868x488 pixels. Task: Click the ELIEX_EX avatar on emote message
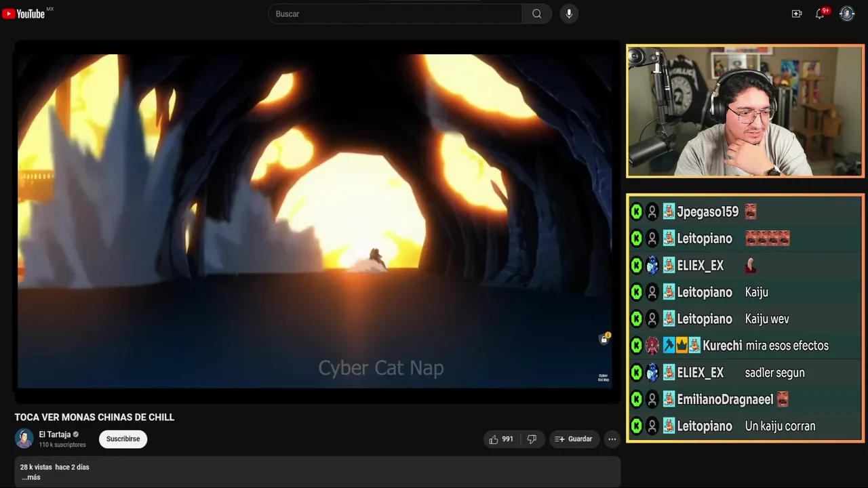pos(652,265)
